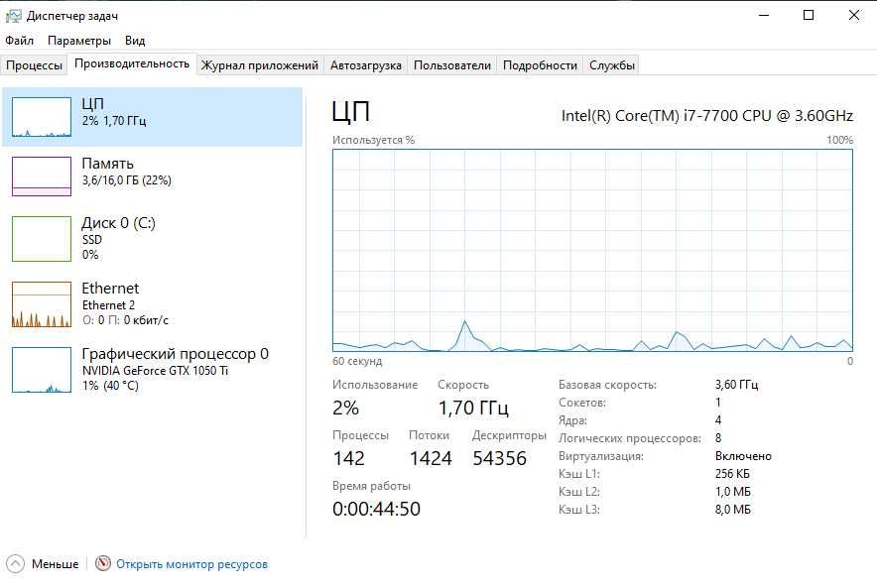This screenshot has height=588, width=877.
Task: Click the Ethernet 2 adapter text
Action: coord(108,305)
